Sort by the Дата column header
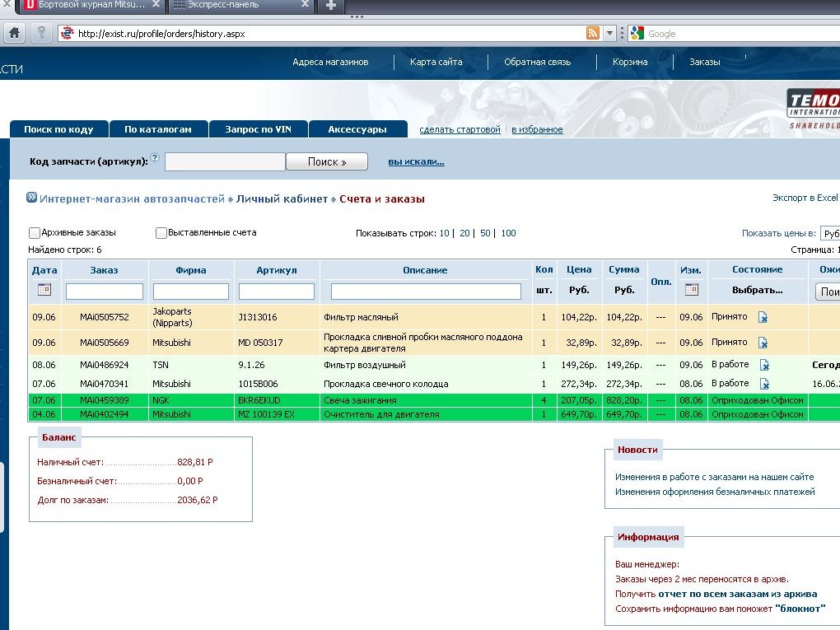This screenshot has height=630, width=840. coord(44,270)
